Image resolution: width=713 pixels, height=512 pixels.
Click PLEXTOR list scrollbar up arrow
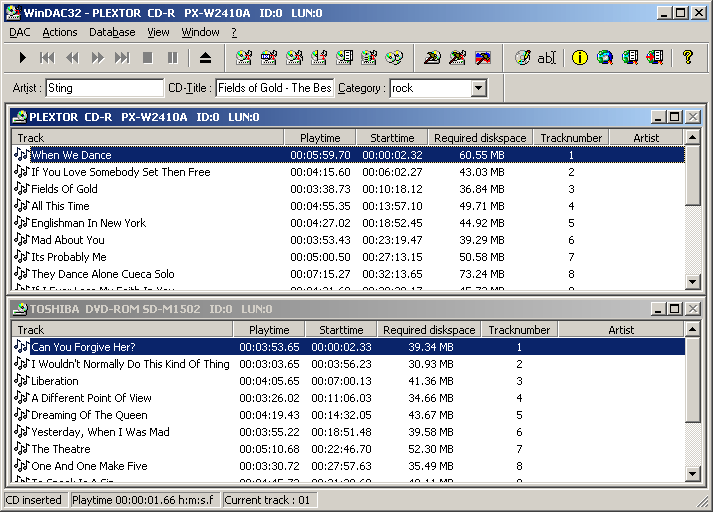(x=693, y=137)
